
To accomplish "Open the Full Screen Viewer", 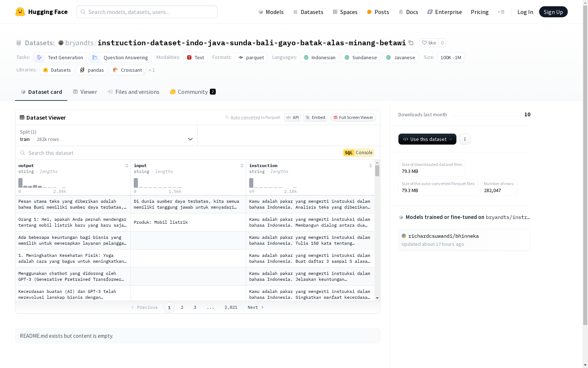I will click(x=353, y=117).
